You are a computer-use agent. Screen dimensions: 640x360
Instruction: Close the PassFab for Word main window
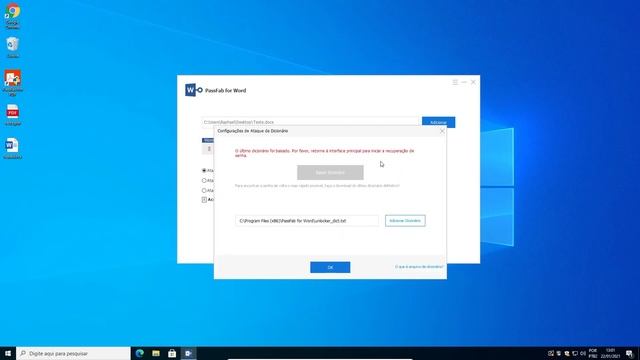pos(473,82)
